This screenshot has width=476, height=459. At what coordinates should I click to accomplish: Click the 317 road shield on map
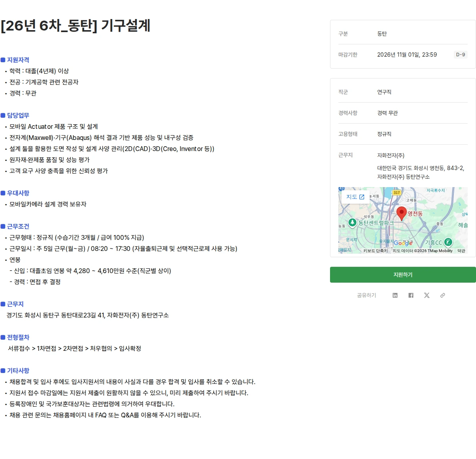tap(397, 193)
